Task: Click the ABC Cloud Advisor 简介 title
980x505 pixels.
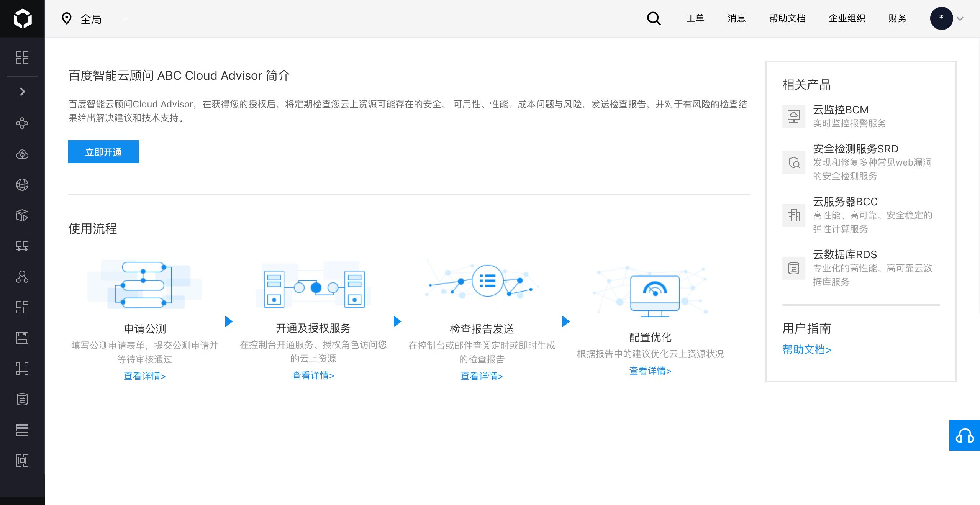Action: click(179, 75)
